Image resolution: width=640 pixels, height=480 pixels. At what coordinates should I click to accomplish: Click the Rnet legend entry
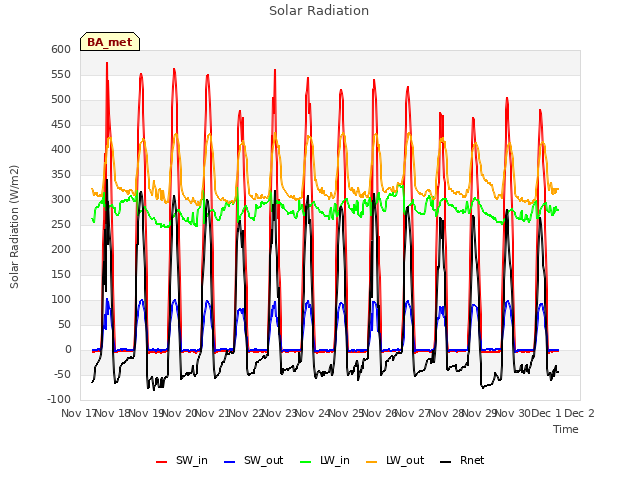point(462,460)
